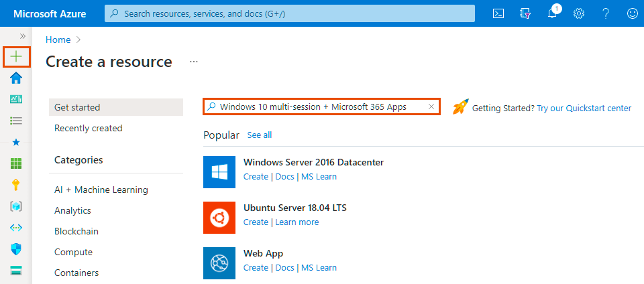644x284 pixels.
Task: Click the rocket Getting Started icon
Action: click(460, 107)
